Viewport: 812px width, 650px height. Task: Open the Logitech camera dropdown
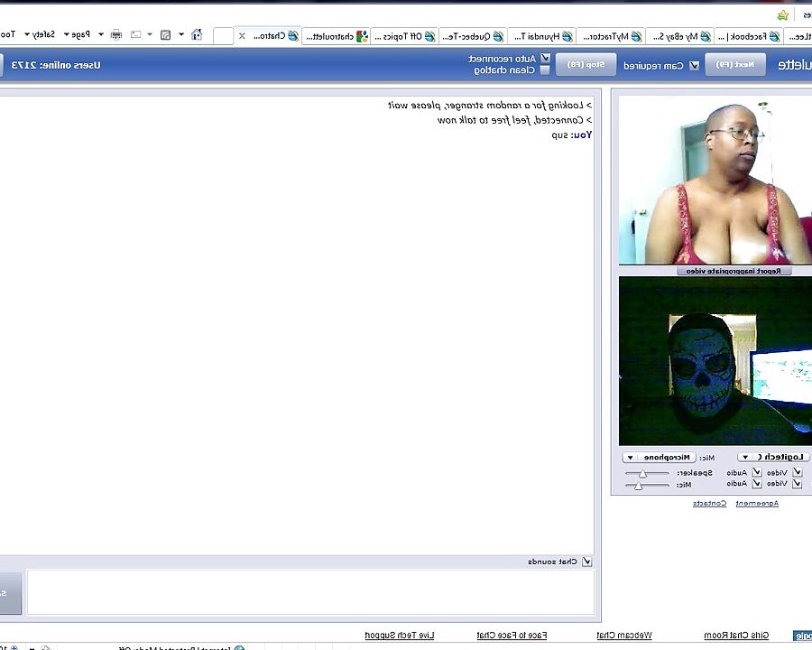pos(773,457)
